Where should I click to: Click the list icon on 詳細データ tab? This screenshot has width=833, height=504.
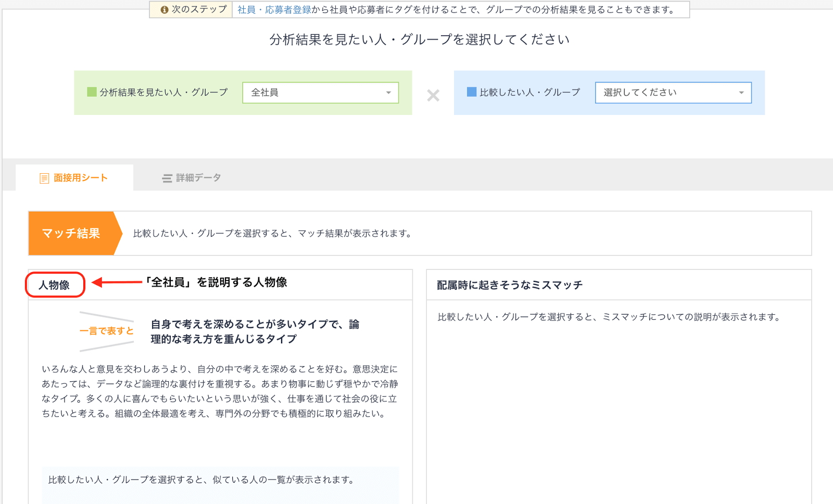(167, 178)
